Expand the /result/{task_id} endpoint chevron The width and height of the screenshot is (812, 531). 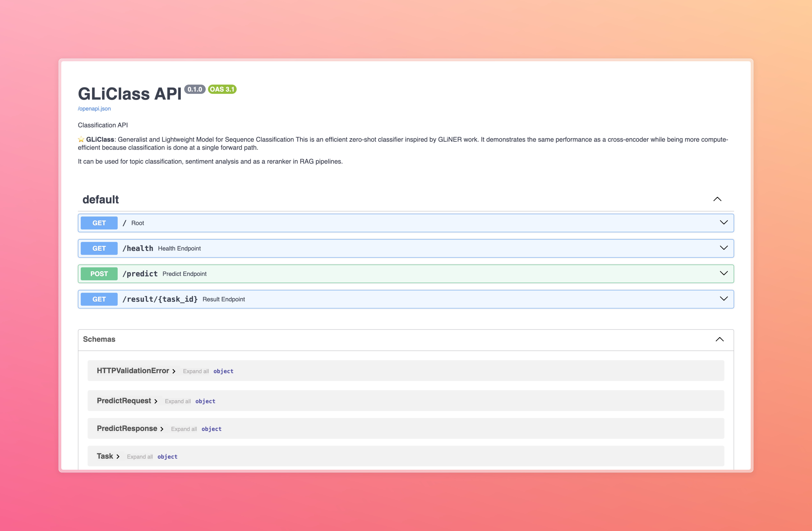[724, 299]
